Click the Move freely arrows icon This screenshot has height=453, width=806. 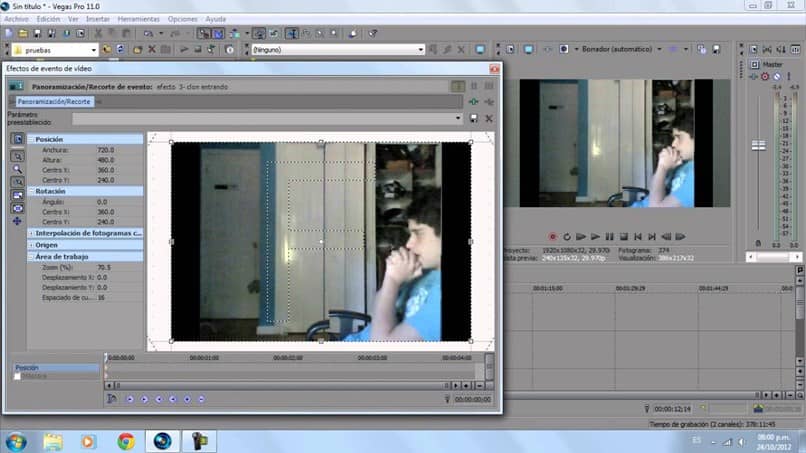pos(17,222)
